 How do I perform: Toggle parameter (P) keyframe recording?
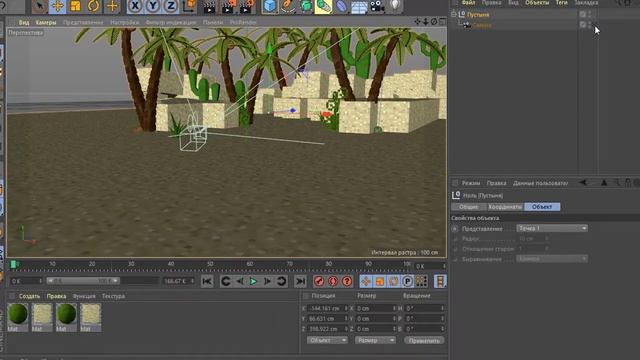(x=407, y=281)
